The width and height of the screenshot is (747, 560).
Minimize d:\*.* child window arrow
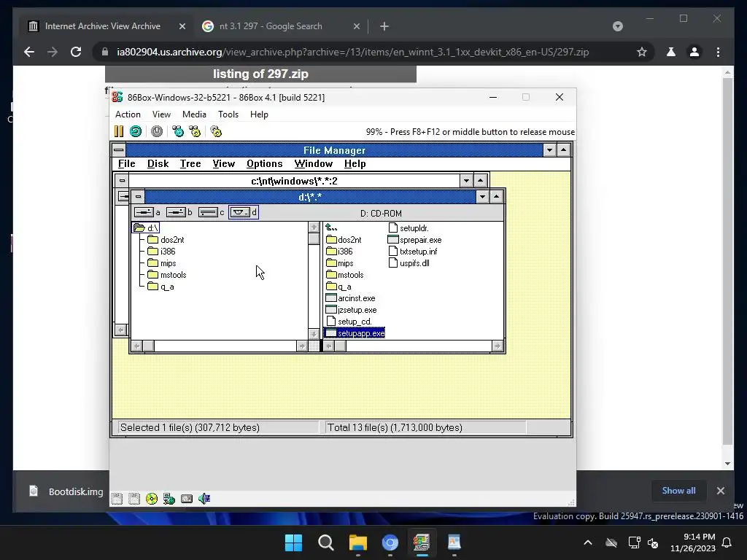[483, 196]
